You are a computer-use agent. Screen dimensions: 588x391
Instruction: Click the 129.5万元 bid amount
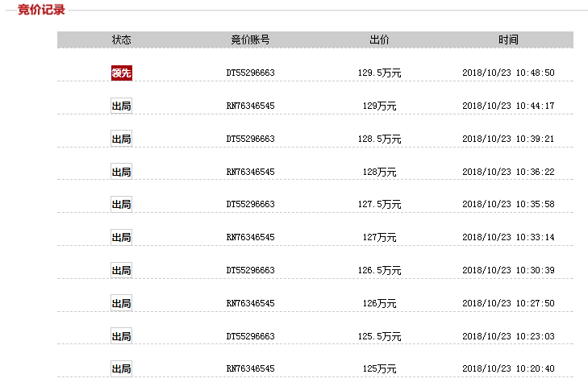tap(380, 73)
